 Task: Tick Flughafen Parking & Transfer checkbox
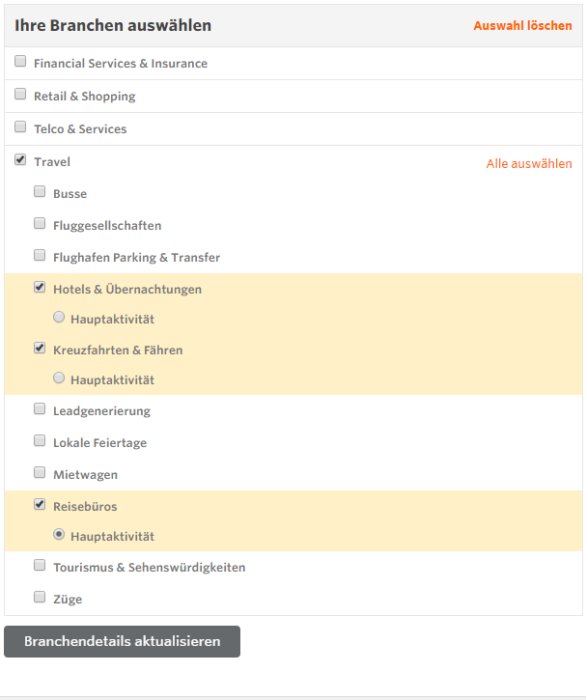[40, 255]
